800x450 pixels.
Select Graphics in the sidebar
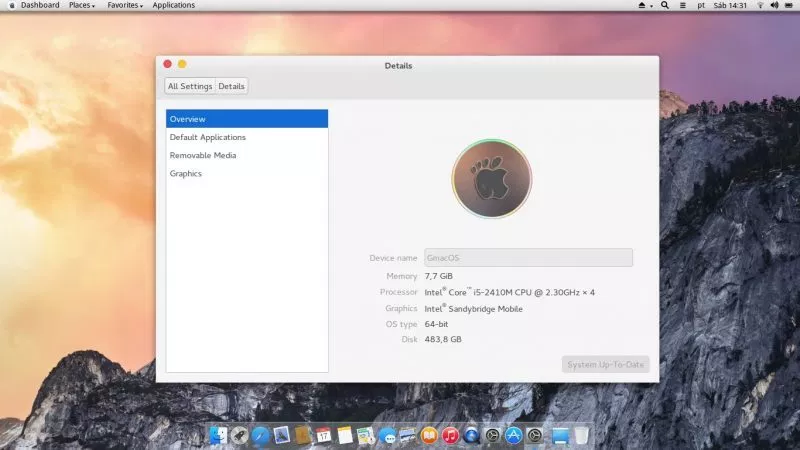point(247,173)
